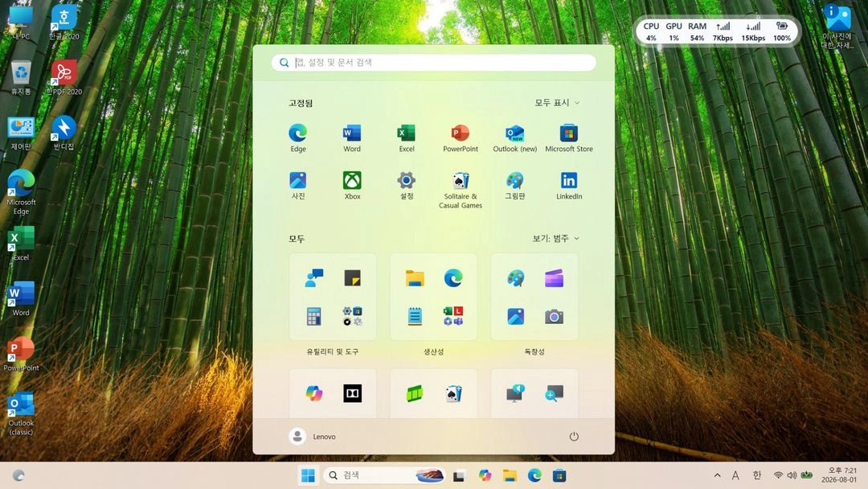
Task: Expand 모두 표시 pinned apps
Action: [557, 102]
